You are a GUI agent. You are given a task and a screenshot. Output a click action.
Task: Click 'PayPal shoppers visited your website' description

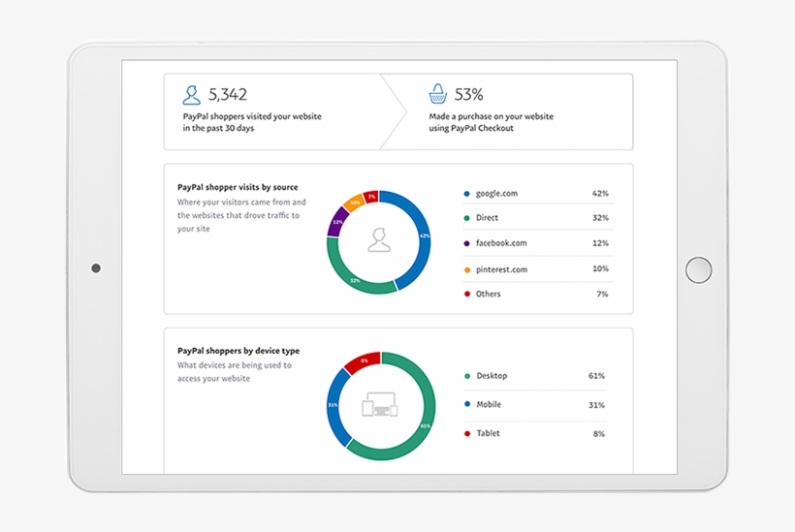252,122
